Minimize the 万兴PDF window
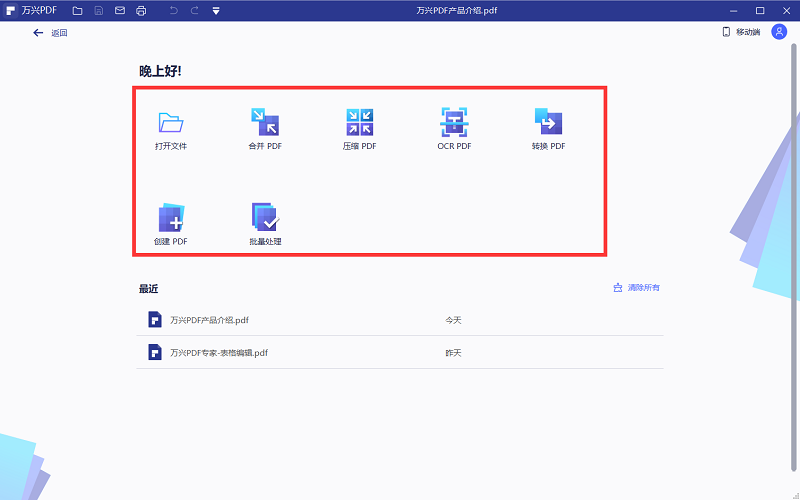Image resolution: width=800 pixels, height=500 pixels. 734,11
